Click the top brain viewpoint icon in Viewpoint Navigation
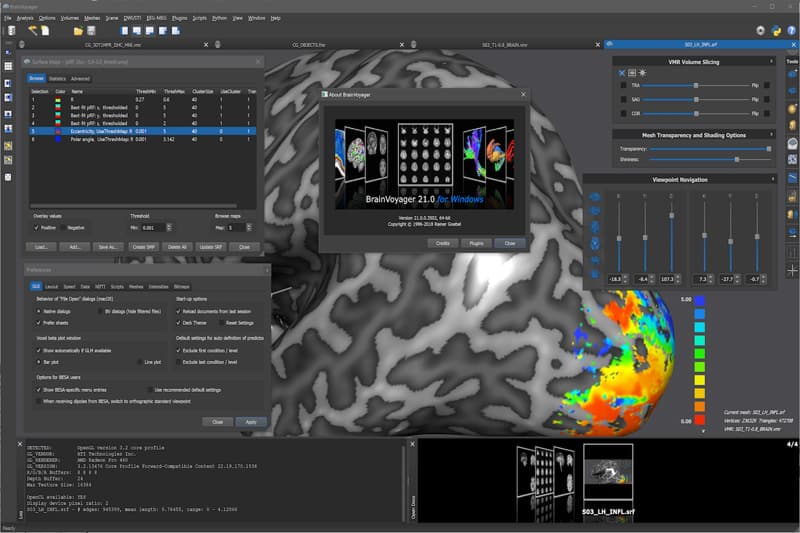Image resolution: width=800 pixels, height=533 pixels. [595, 197]
